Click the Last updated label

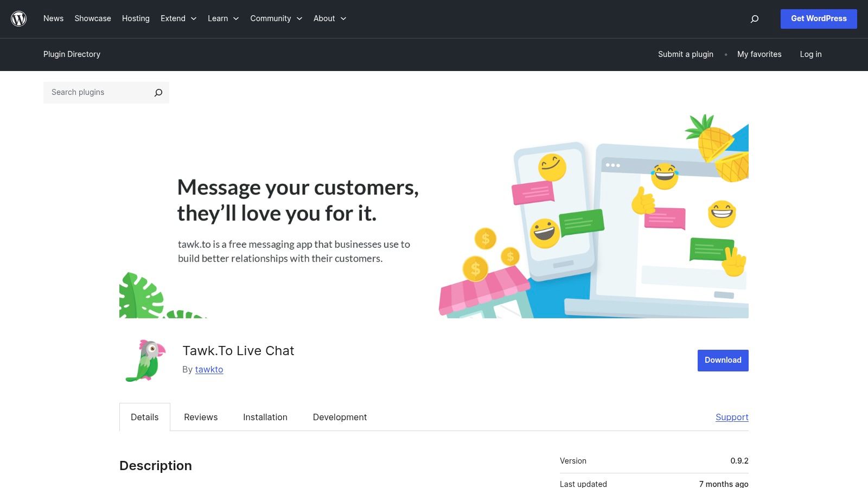pyautogui.click(x=583, y=484)
